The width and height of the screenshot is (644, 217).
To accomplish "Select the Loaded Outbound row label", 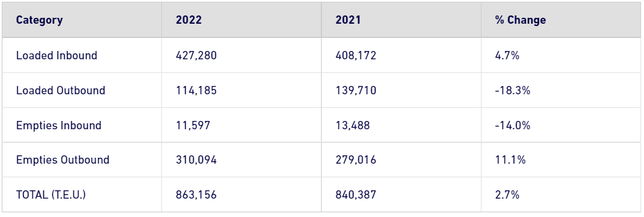I will point(61,90).
